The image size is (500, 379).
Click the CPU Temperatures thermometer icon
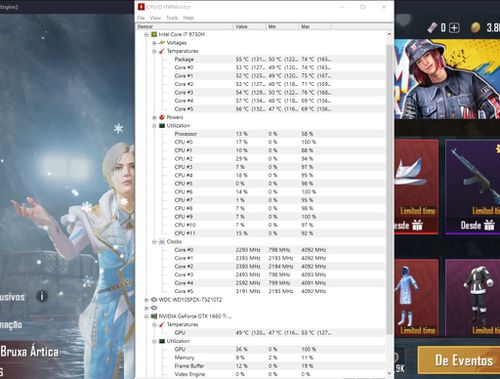tap(162, 51)
